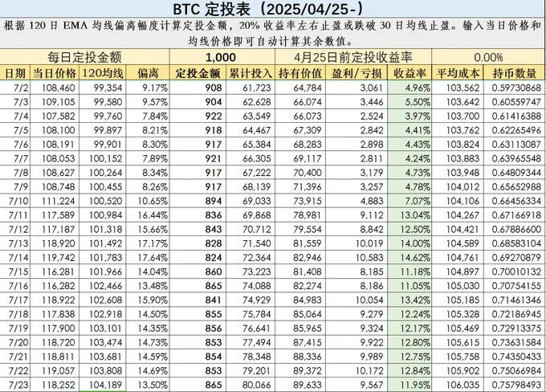Viewport: 546px width, 392px height.
Task: Select holding value cell 89,372
Action: point(300,371)
